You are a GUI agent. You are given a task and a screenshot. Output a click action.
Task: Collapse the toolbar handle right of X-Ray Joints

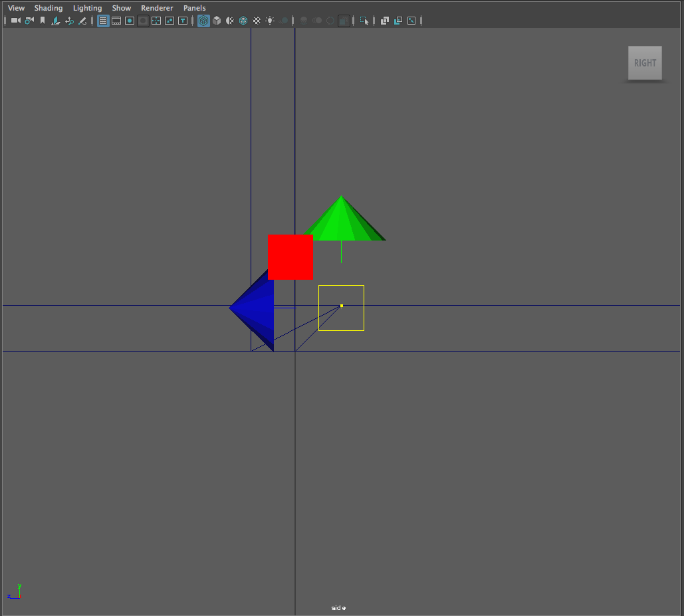click(x=421, y=21)
